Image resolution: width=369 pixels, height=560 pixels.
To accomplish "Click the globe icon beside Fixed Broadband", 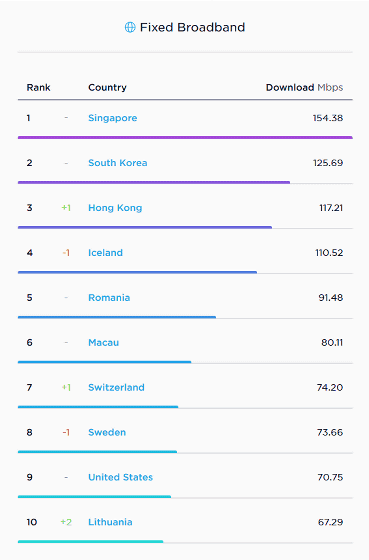I will pos(130,27).
